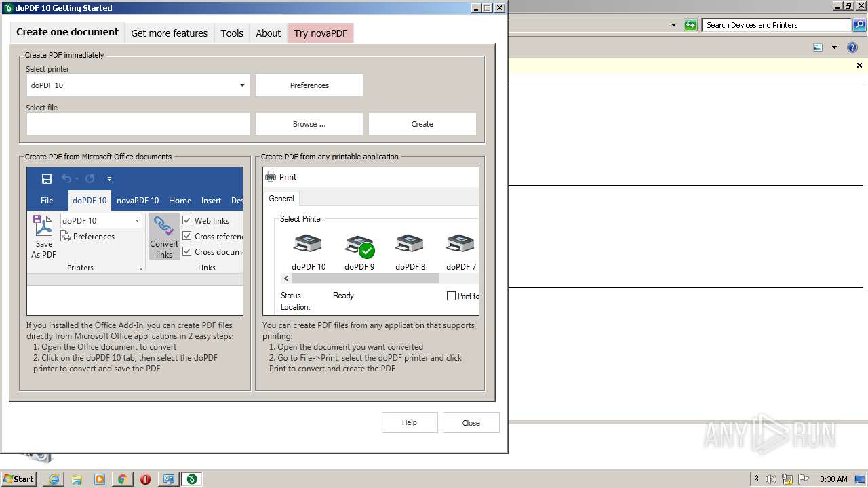Open the address bar dropdown in Devices and Printers
Viewport: 868px width, 488px height.
[673, 25]
